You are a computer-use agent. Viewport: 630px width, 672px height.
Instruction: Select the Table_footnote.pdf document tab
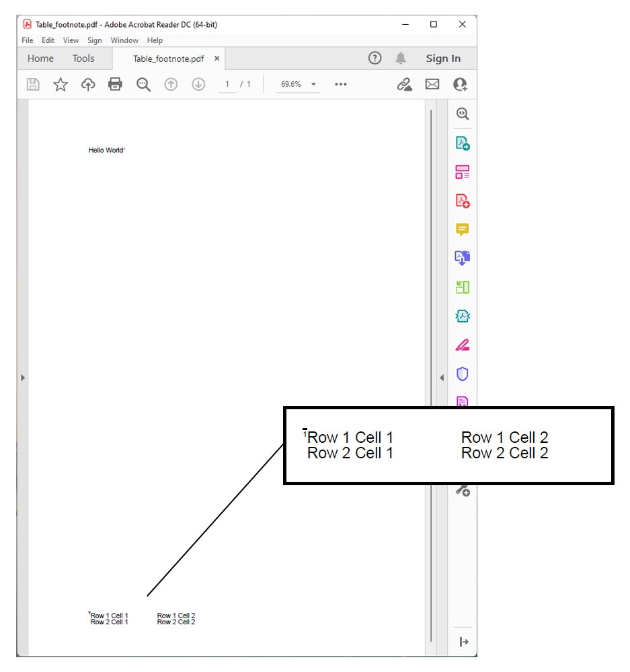(x=168, y=58)
